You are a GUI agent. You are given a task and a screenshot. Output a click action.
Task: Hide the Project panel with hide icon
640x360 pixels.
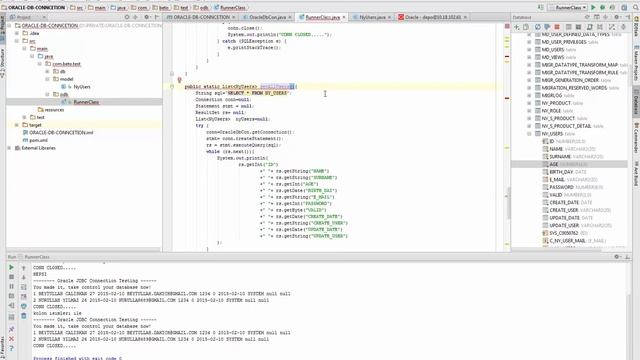[157, 17]
